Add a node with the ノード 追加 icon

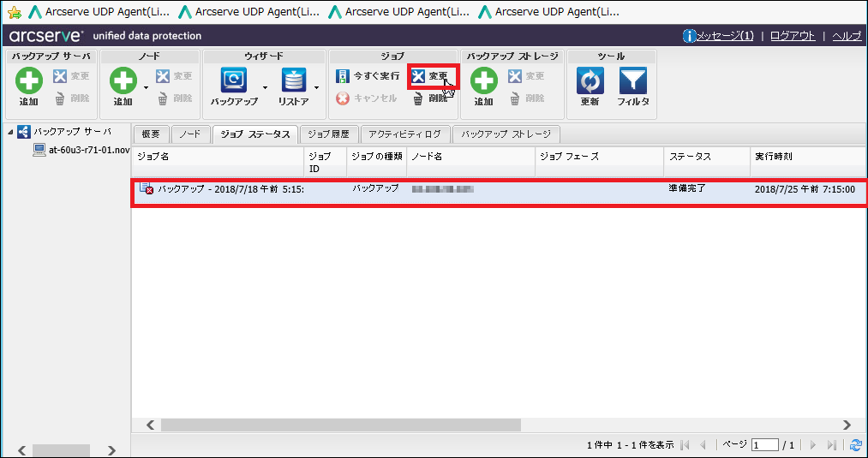(x=123, y=80)
